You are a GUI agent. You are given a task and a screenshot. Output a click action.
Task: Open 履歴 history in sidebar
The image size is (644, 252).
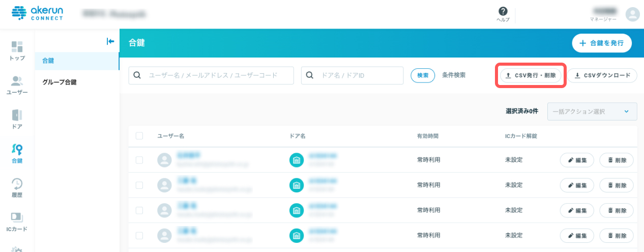pyautogui.click(x=17, y=187)
